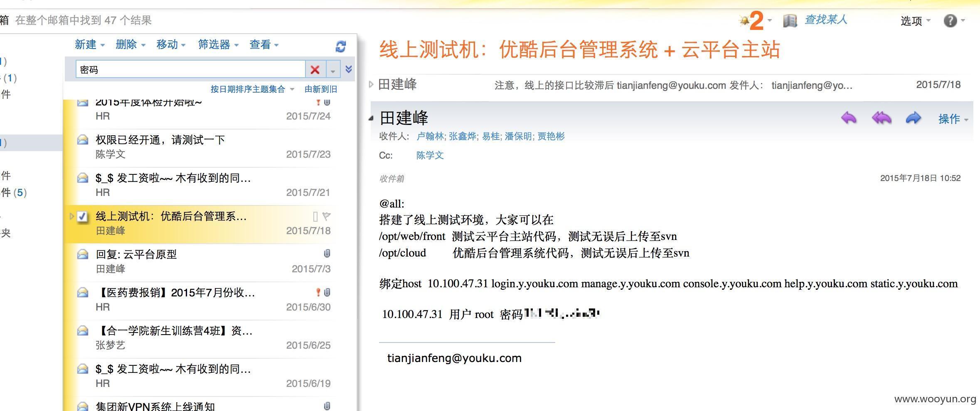Toggle checkbox of 线上测试机 message

coord(83,217)
